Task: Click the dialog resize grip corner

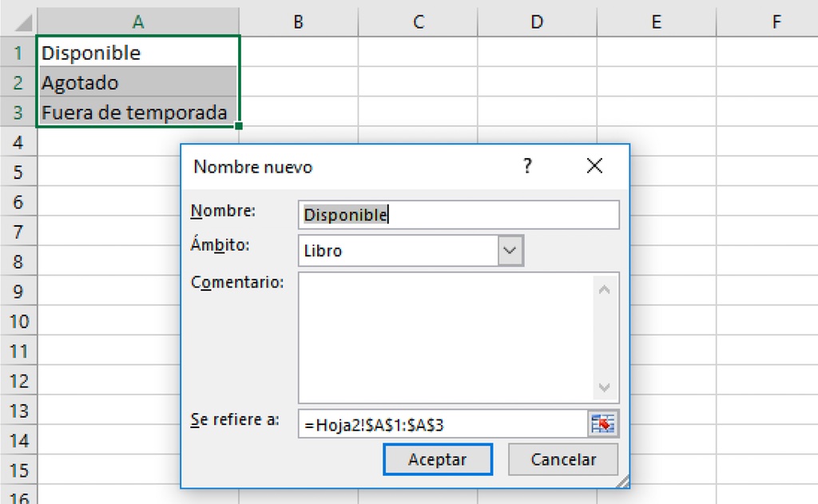Action: tap(623, 482)
